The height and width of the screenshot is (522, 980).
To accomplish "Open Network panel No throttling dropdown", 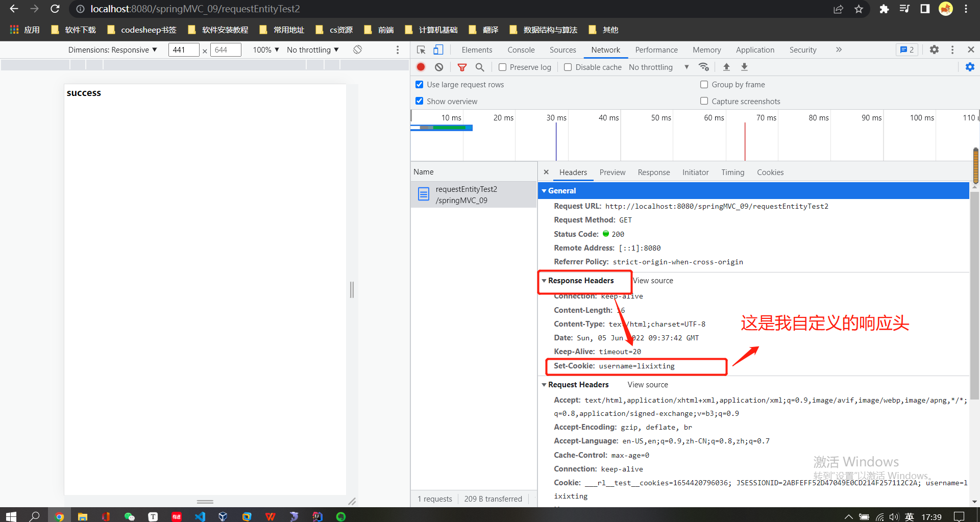I will [658, 67].
